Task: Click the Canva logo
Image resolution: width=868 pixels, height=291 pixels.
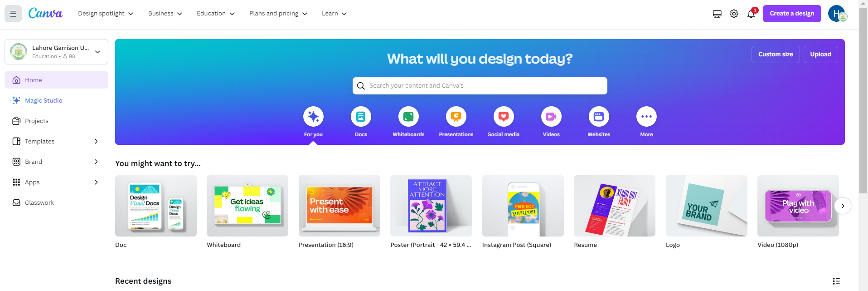Action: tap(45, 14)
